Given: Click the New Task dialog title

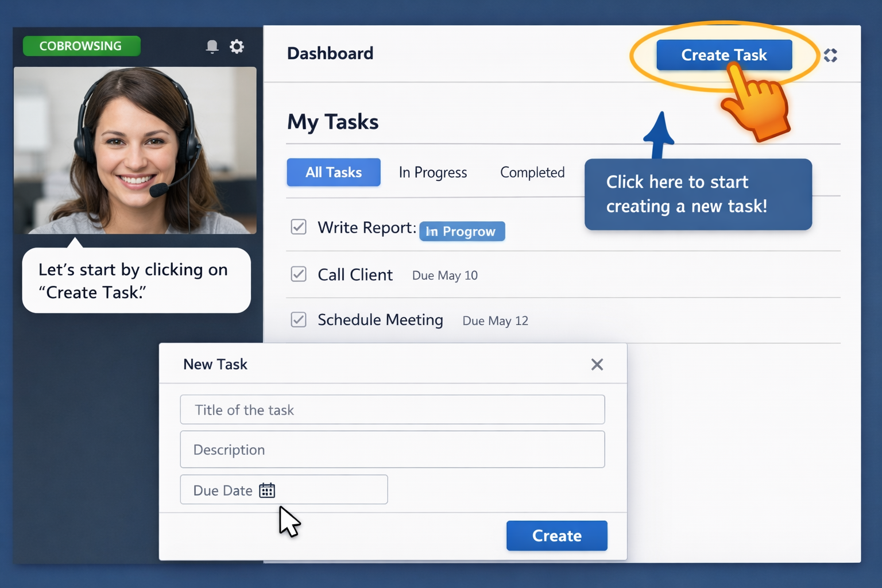Looking at the screenshot, I should 215,364.
